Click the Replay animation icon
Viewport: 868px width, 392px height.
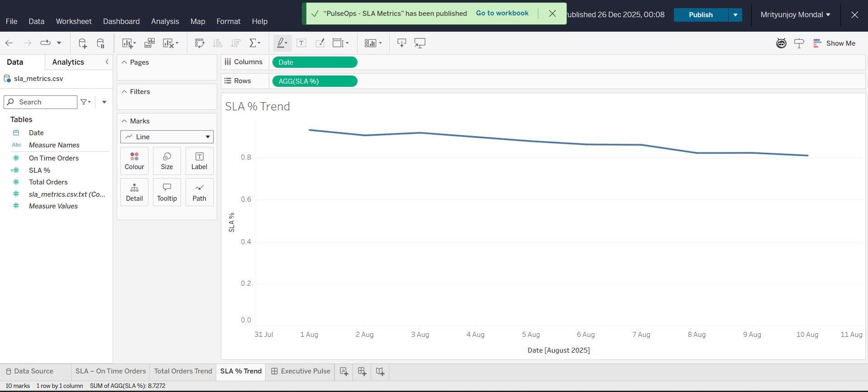point(45,43)
